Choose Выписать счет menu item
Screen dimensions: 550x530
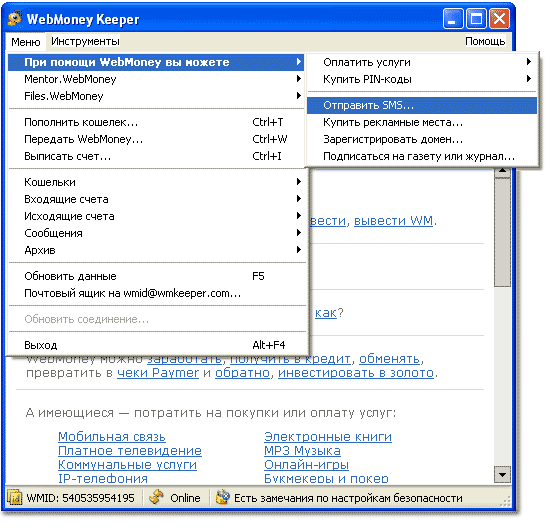point(156,156)
